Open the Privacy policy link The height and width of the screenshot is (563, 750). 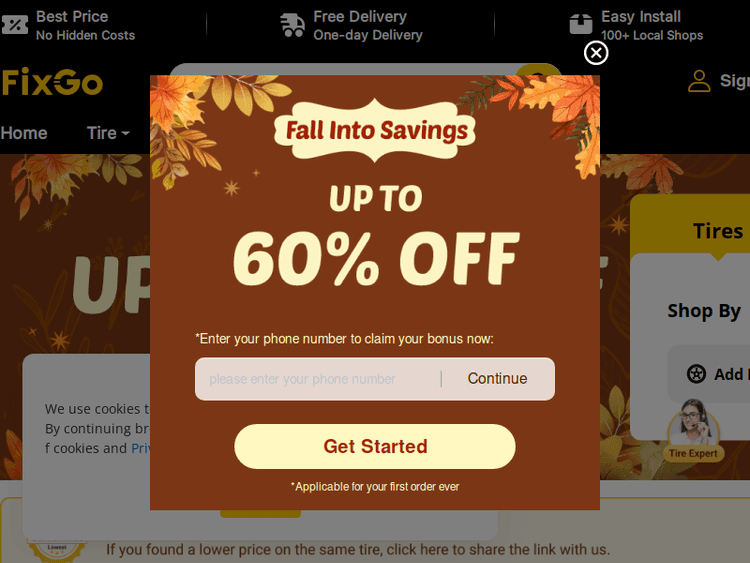pyautogui.click(x=141, y=448)
